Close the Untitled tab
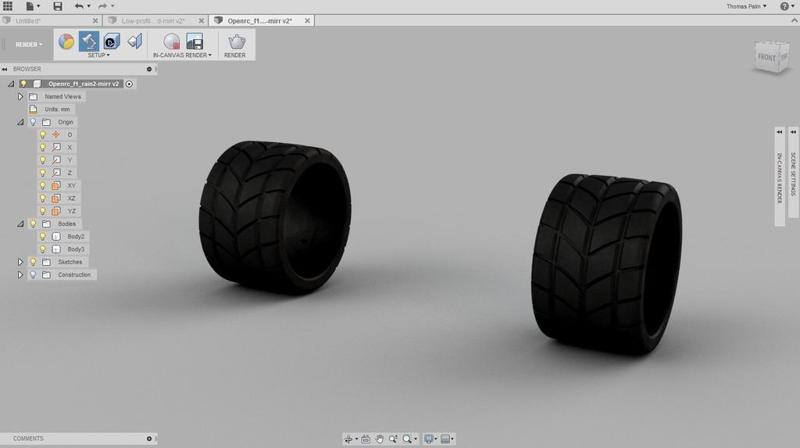 pyautogui.click(x=95, y=21)
